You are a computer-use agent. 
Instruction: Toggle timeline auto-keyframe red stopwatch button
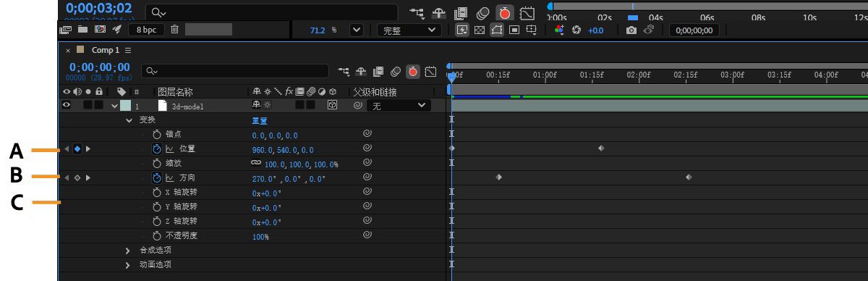(x=413, y=71)
